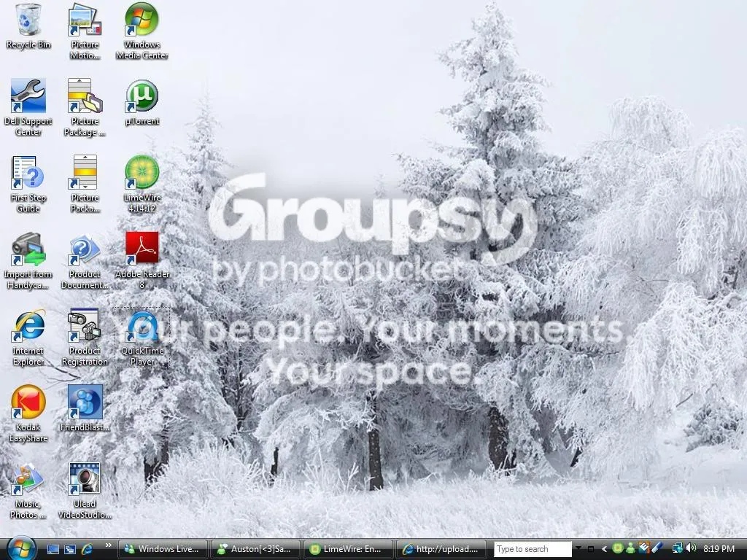Expand the Quick Launch overflow chevron
Image resolution: width=747 pixels, height=560 pixels.
click(109, 545)
